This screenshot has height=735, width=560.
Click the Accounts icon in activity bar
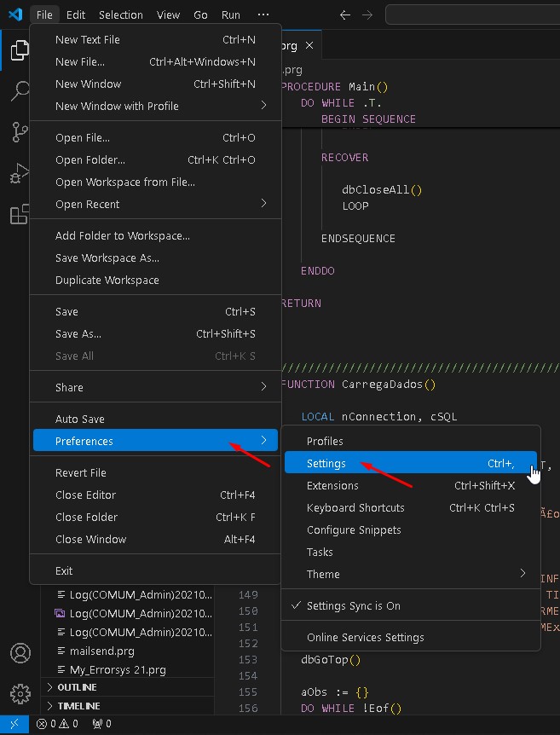(x=20, y=653)
